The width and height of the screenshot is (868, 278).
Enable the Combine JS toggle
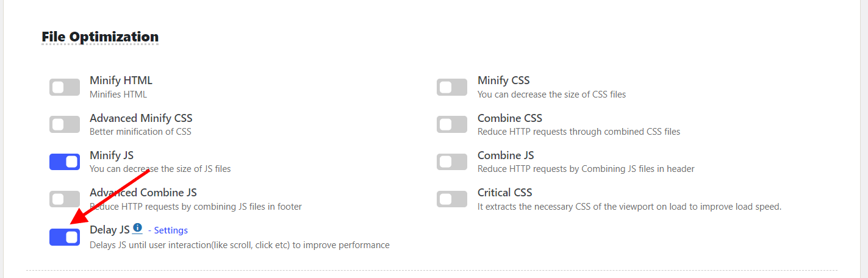pos(452,162)
